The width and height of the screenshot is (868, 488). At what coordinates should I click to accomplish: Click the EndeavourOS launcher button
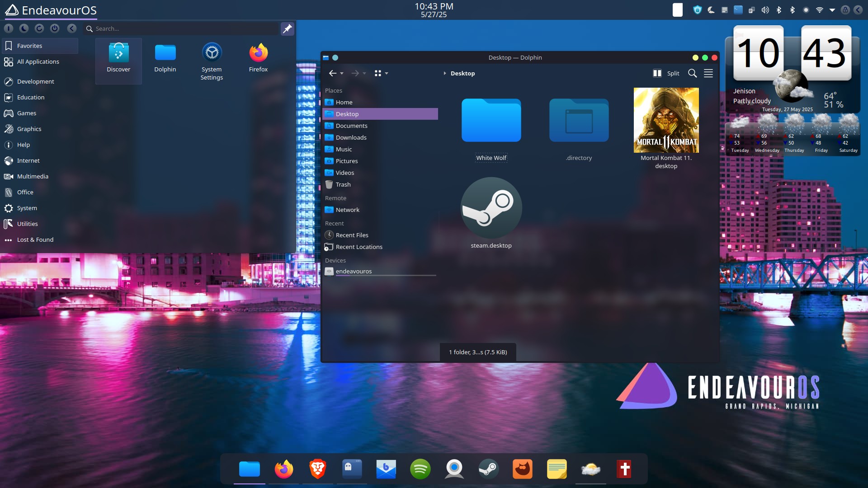(x=51, y=10)
